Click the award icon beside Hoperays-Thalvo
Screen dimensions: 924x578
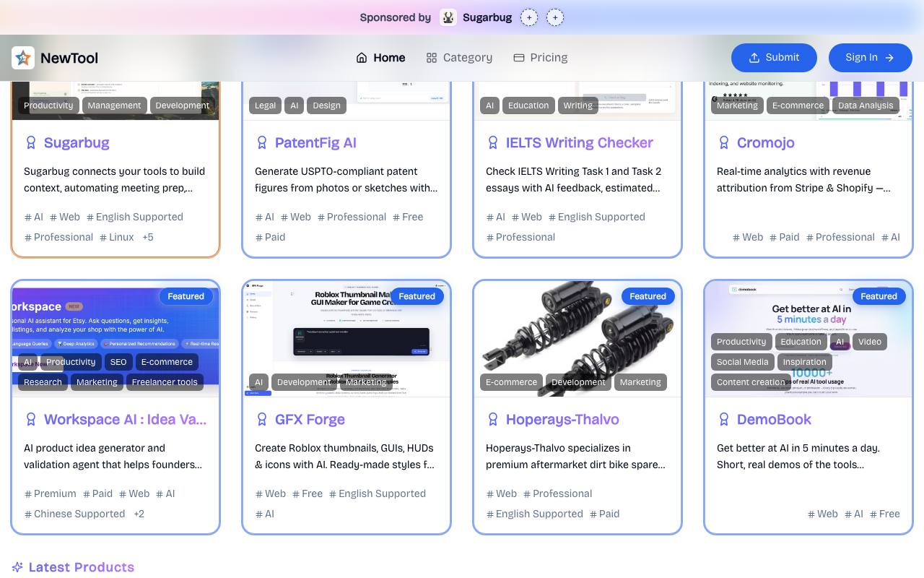[493, 420]
